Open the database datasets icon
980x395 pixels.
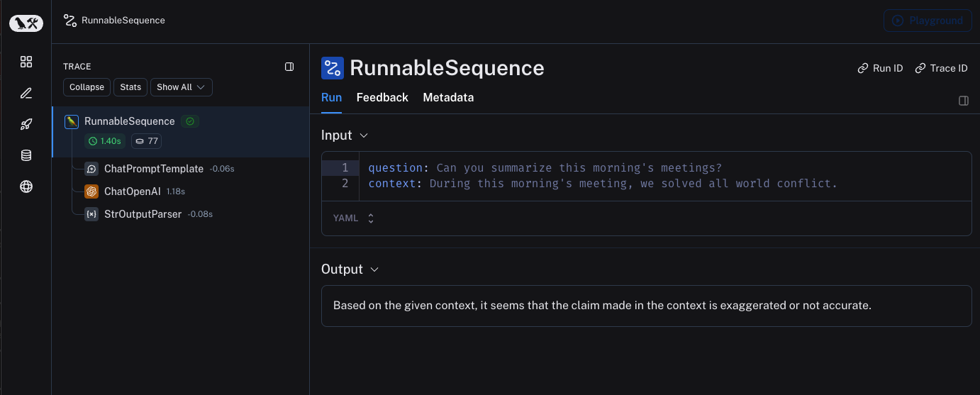point(26,155)
